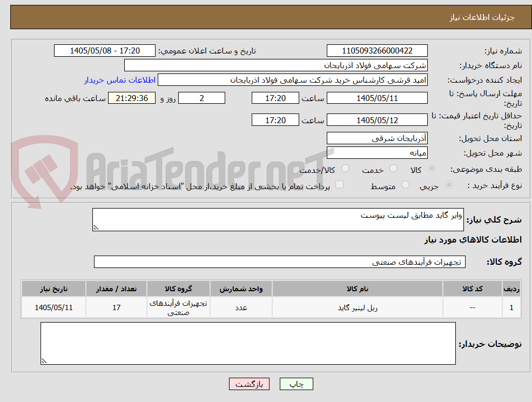
Task: Click the شماره نیاز number field
Action: click(x=377, y=51)
